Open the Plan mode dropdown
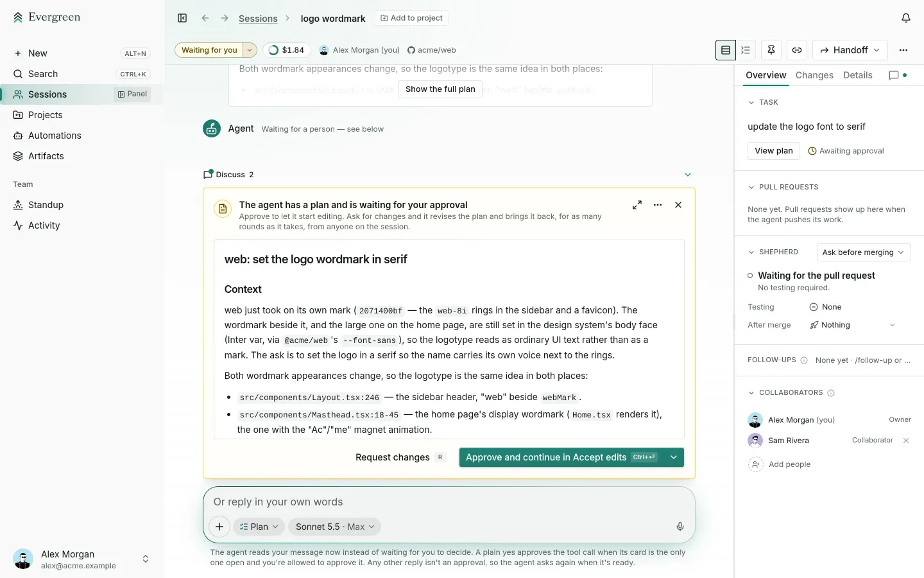924x578 pixels. [259, 527]
